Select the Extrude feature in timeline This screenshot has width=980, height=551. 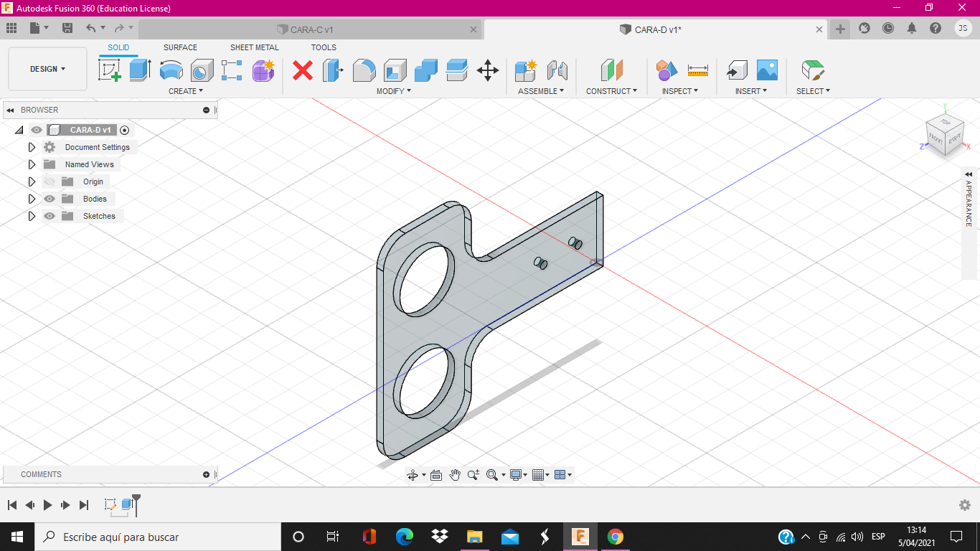click(x=127, y=504)
